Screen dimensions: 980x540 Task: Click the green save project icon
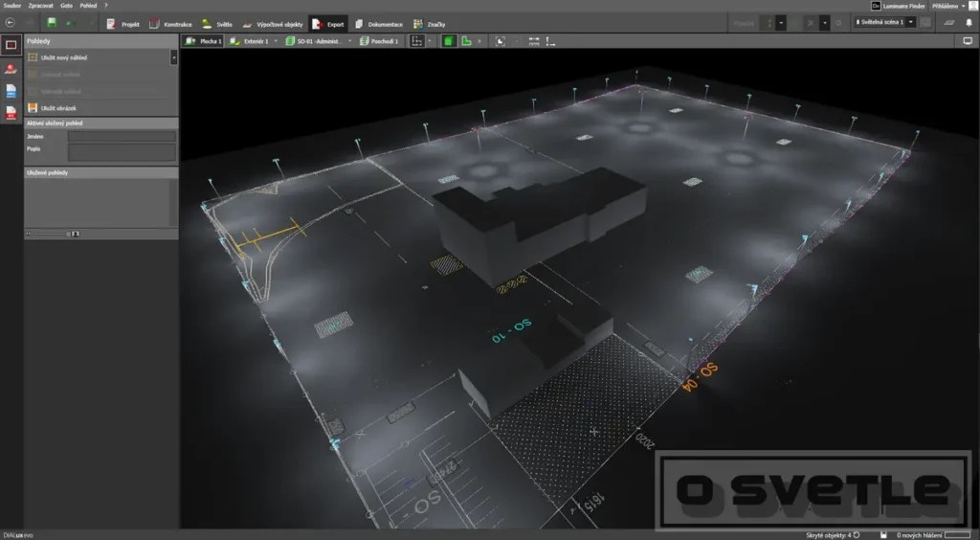pyautogui.click(x=52, y=23)
